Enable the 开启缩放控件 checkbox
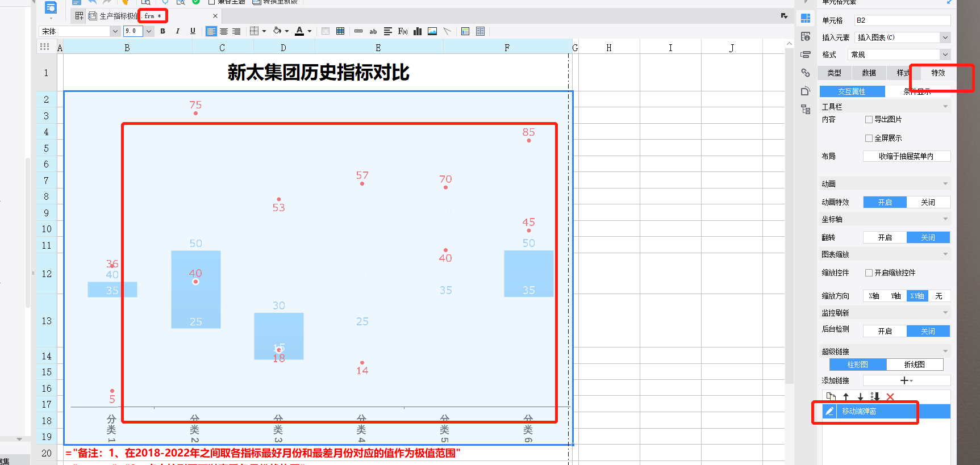The width and height of the screenshot is (980, 465). pyautogui.click(x=869, y=273)
